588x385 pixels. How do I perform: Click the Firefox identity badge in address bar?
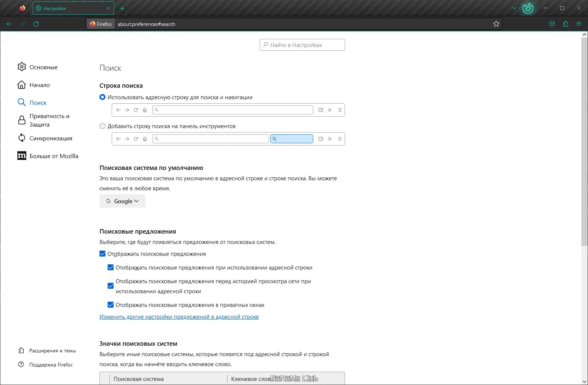(101, 24)
